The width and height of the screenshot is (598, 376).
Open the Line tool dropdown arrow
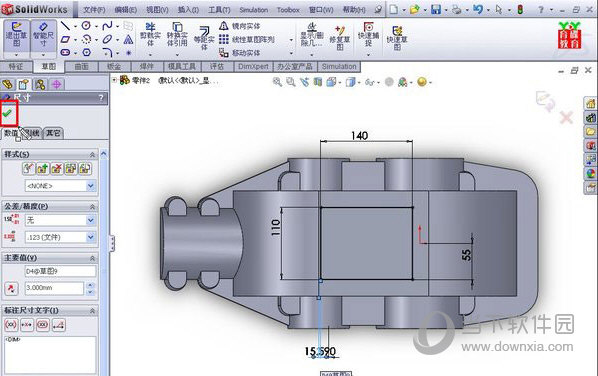(x=75, y=26)
